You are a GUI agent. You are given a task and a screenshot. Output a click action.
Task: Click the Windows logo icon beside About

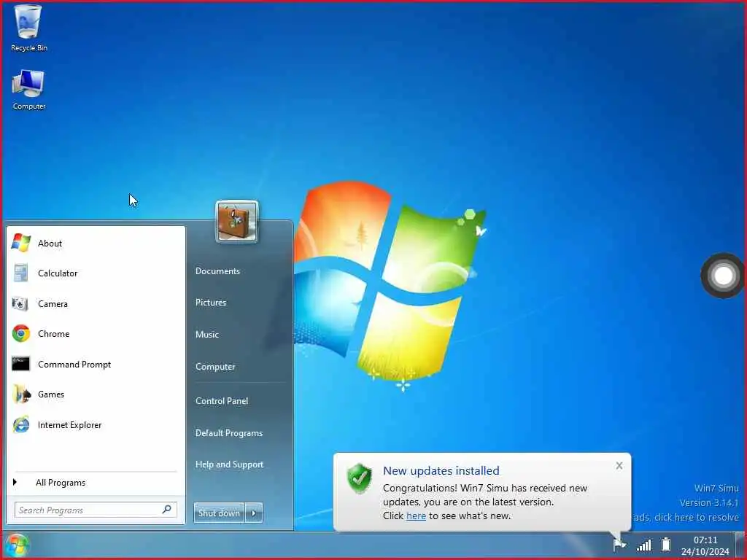pyautogui.click(x=21, y=243)
